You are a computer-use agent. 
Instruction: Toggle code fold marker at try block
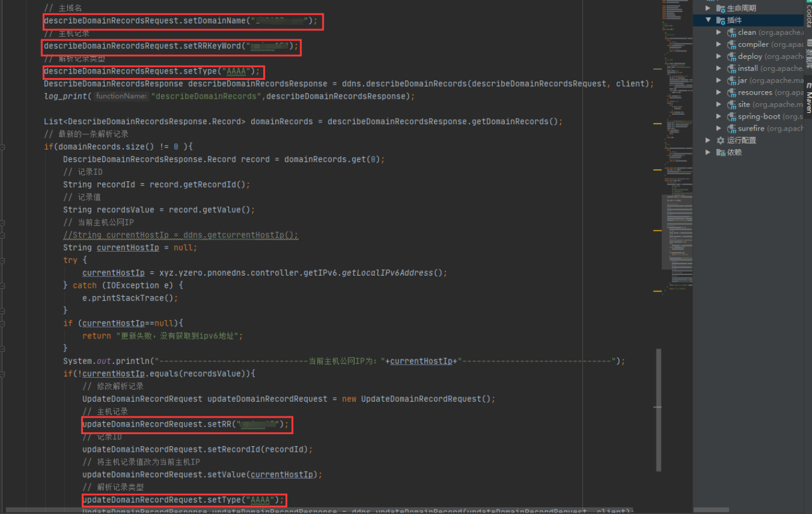point(3,260)
